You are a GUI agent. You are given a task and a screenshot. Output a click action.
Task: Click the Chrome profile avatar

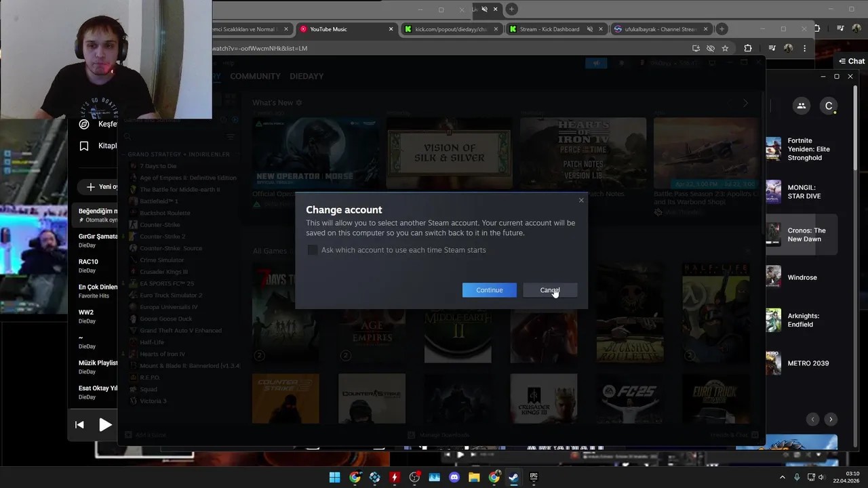click(788, 48)
